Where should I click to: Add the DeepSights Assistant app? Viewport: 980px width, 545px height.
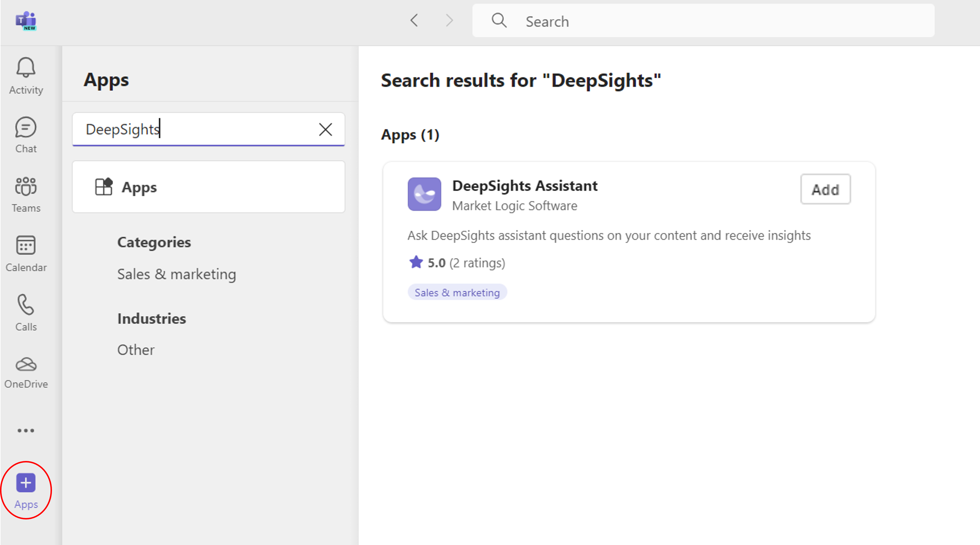825,189
